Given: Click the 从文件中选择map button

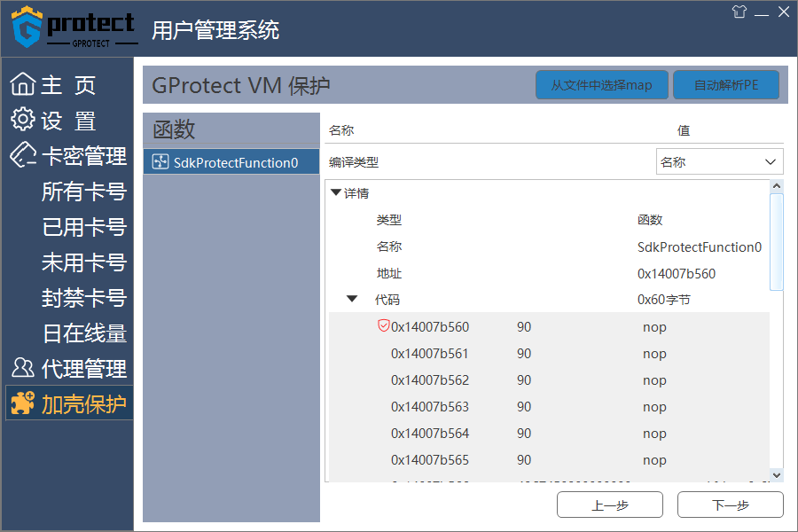Looking at the screenshot, I should tap(601, 85).
